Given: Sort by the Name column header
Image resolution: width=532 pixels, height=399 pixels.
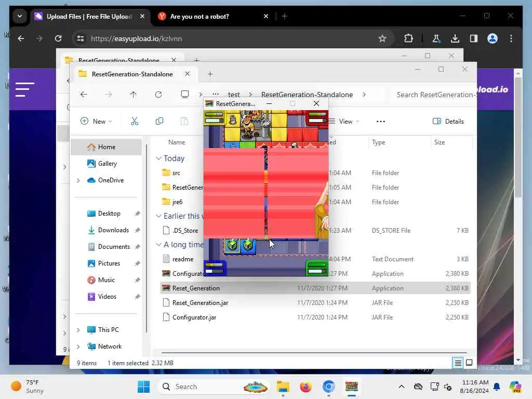Looking at the screenshot, I should [x=177, y=142].
